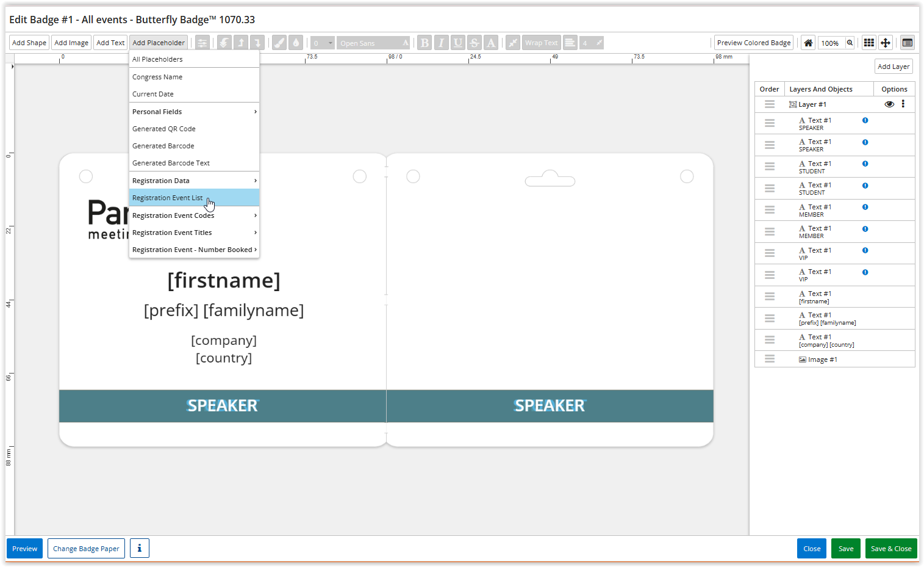The image size is (924, 567).
Task: Select the move/pan arrows tool
Action: 886,43
